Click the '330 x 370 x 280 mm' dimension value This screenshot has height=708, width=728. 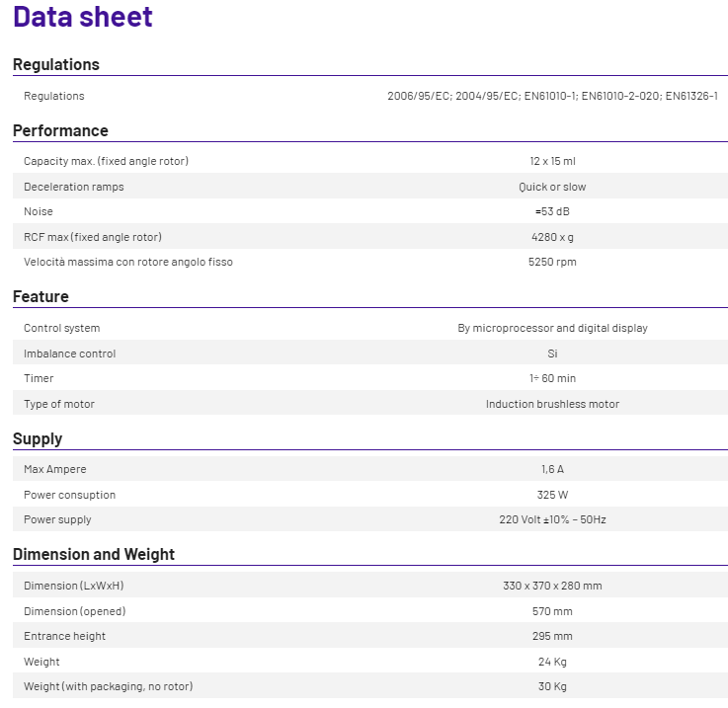pyautogui.click(x=552, y=586)
